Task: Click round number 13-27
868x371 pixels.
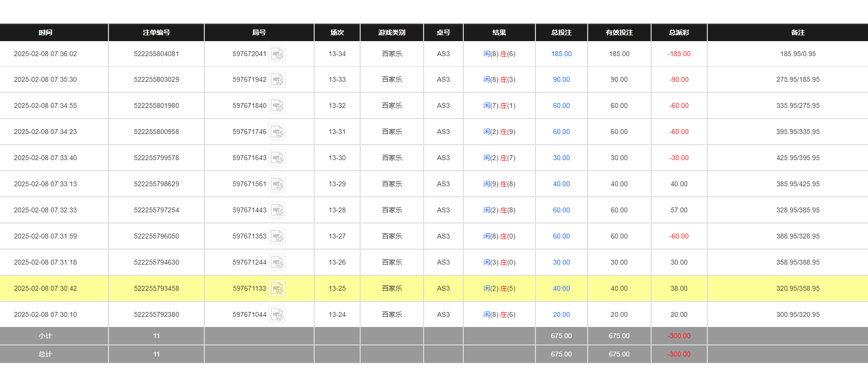Action: [337, 236]
